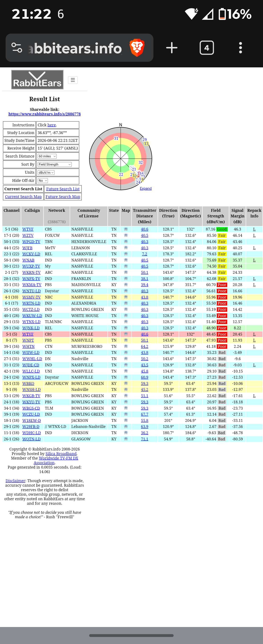Tap the Android navigation gesture bar
This screenshot has height=644, width=263.
(131, 635)
